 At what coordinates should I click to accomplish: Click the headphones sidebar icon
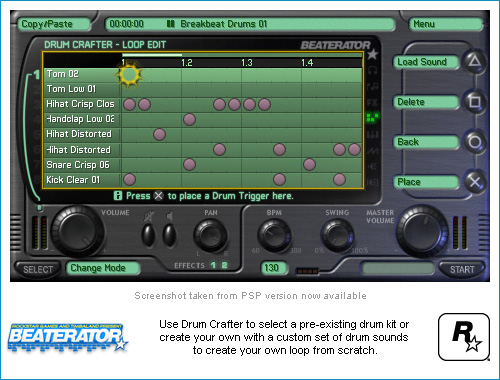tap(372, 70)
